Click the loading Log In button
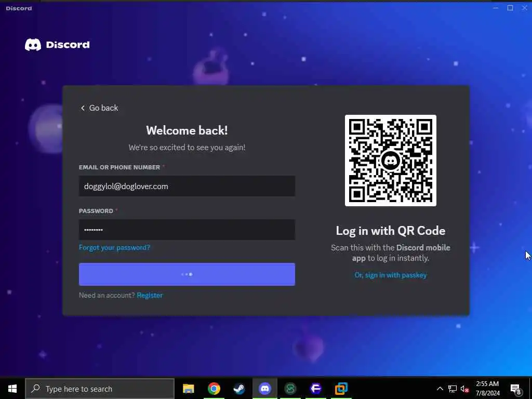This screenshot has height=399, width=532. point(187,274)
